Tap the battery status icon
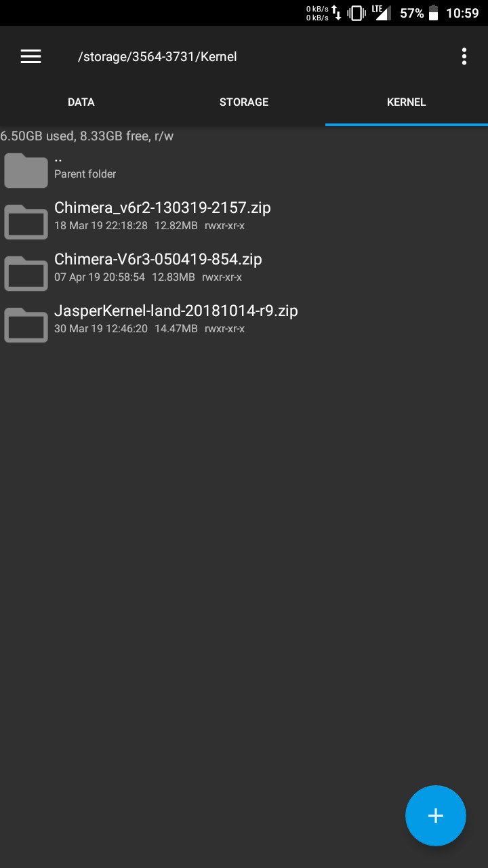Viewport: 488px width, 868px height. coord(433,13)
